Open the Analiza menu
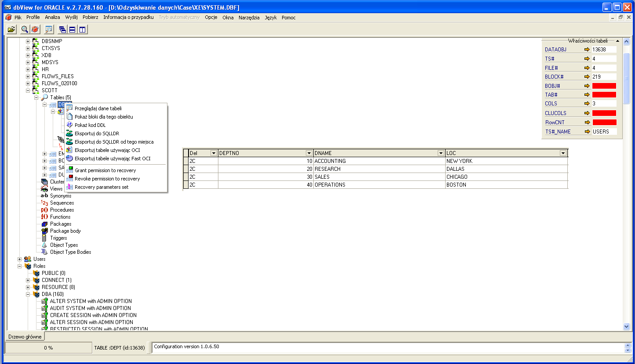635x364 pixels. coord(52,18)
